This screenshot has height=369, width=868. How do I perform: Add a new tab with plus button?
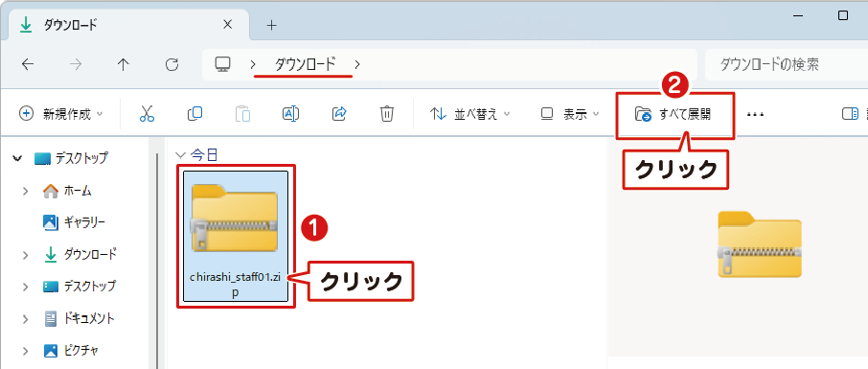pyautogui.click(x=271, y=25)
